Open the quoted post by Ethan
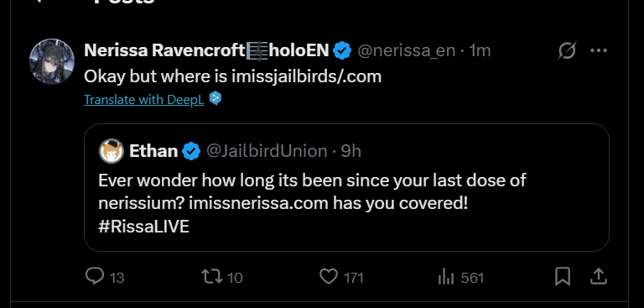The width and height of the screenshot is (644, 308). (x=346, y=187)
